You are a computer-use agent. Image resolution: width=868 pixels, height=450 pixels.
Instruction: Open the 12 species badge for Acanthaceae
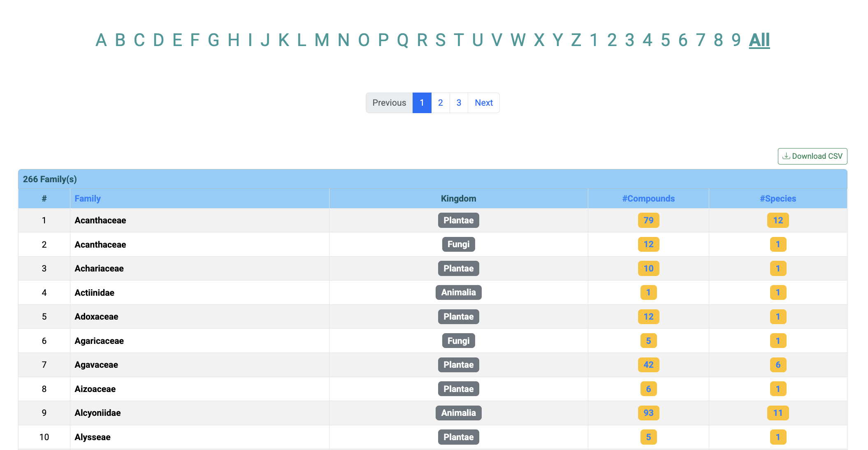[777, 220]
